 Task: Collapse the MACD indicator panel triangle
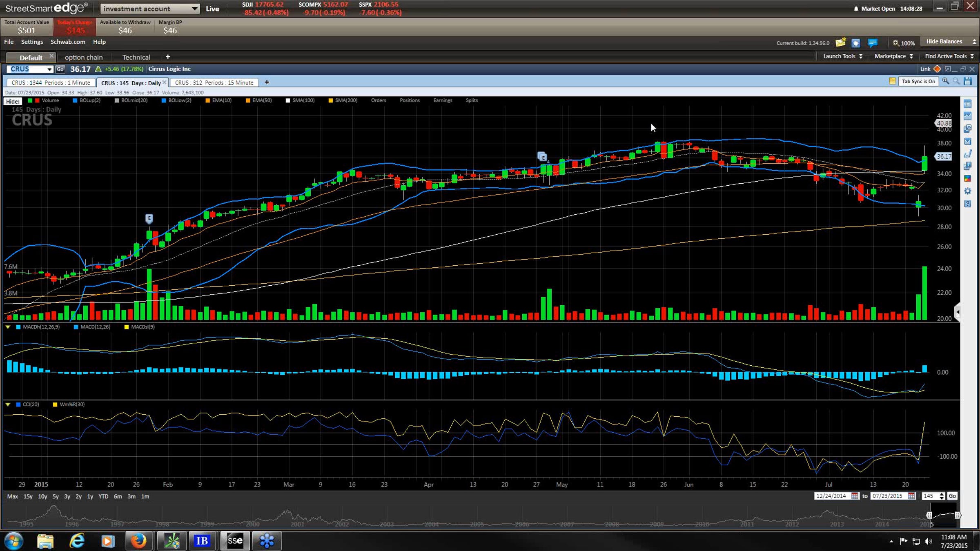point(8,327)
